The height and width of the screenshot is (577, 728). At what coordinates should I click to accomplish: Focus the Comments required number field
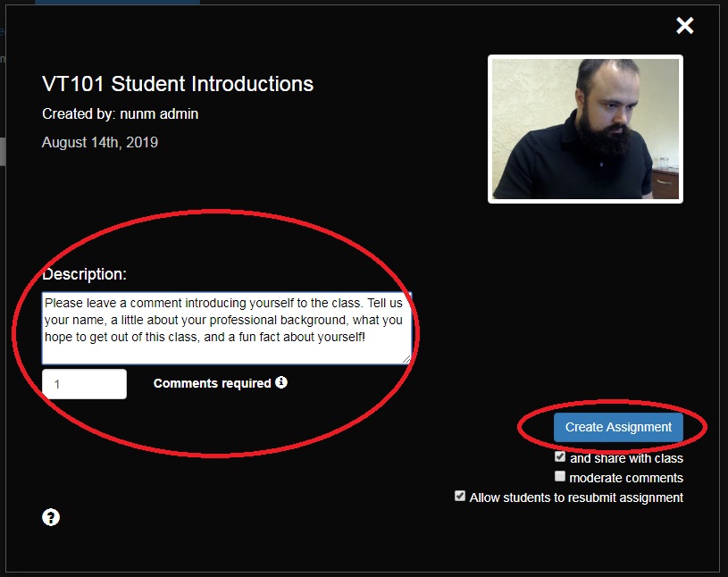[x=84, y=384]
